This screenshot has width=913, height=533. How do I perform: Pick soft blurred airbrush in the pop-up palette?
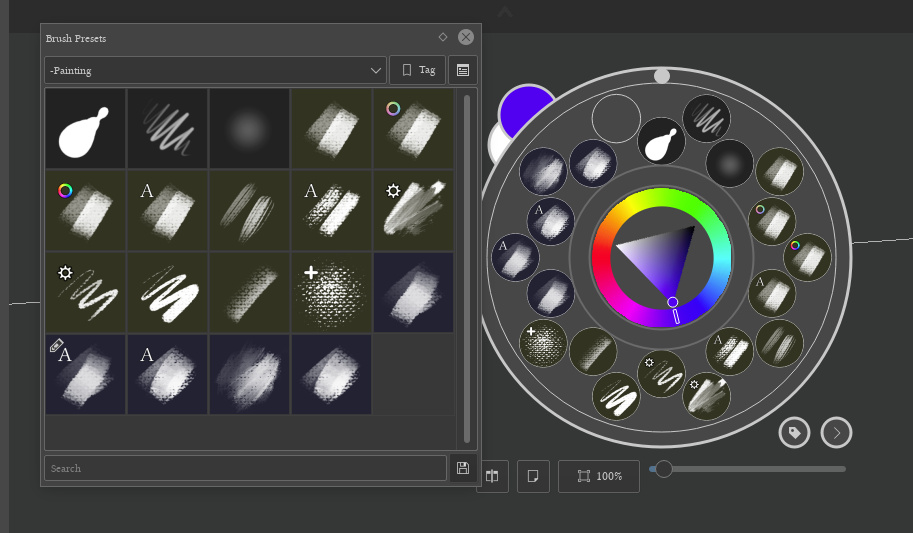tap(730, 164)
